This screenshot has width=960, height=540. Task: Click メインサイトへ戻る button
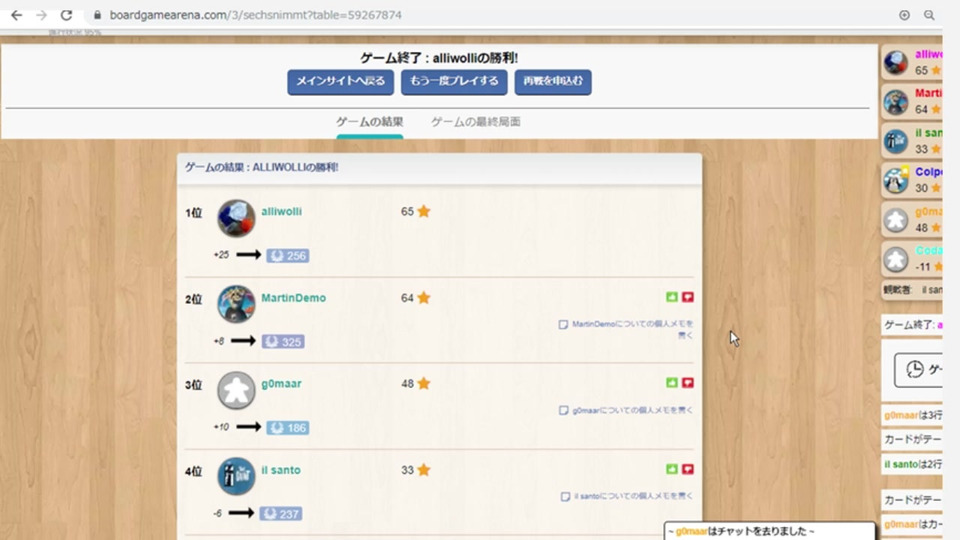click(x=340, y=81)
